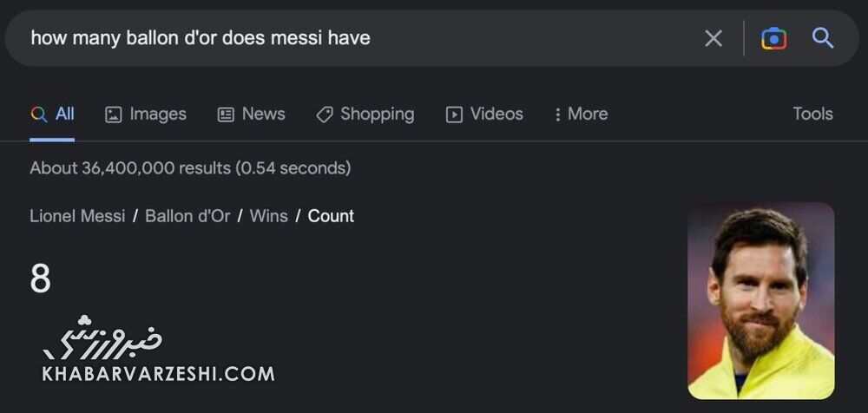The image size is (868, 413).
Task: Click the large answer number 8
Action: pyautogui.click(x=41, y=279)
